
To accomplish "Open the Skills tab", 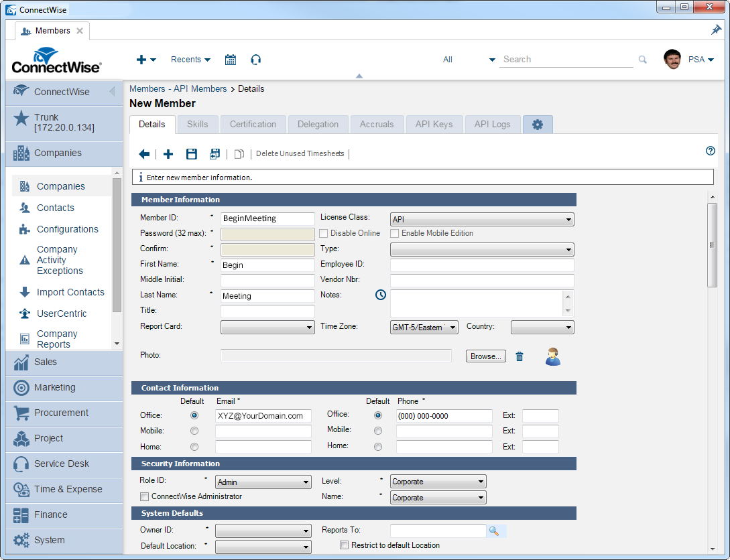I will pyautogui.click(x=197, y=124).
